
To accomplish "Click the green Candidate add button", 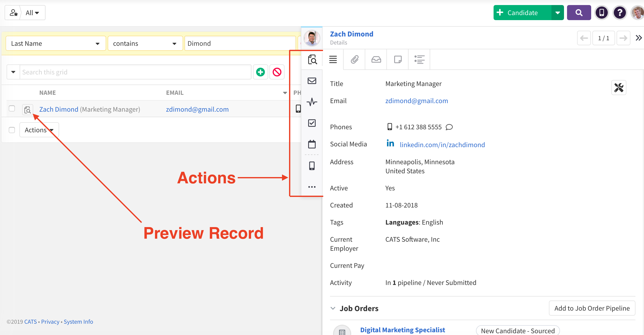I will click(522, 13).
